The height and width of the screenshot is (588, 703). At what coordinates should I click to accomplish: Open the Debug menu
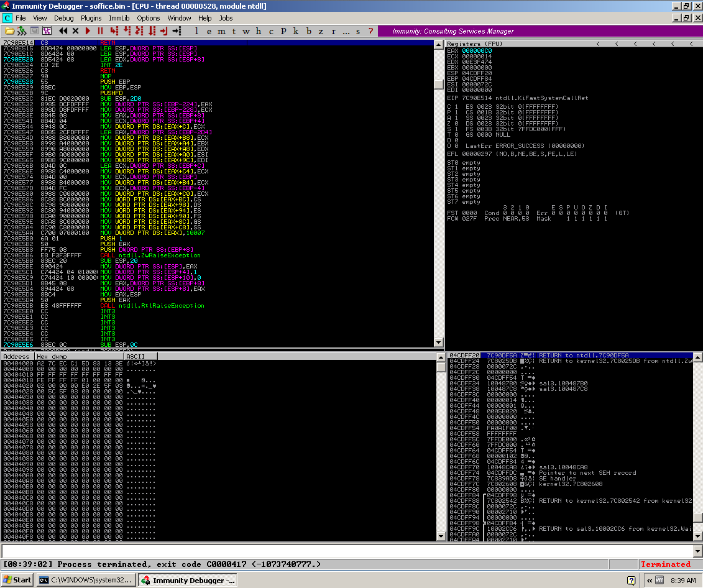coord(63,18)
